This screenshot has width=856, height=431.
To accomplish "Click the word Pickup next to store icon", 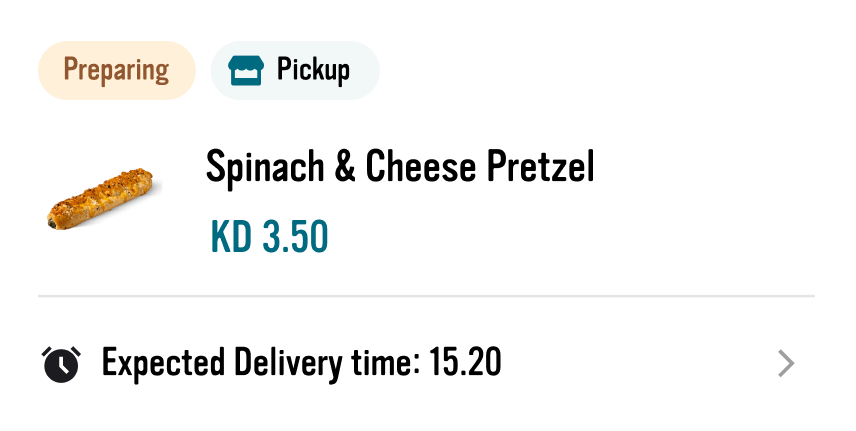I will [313, 70].
